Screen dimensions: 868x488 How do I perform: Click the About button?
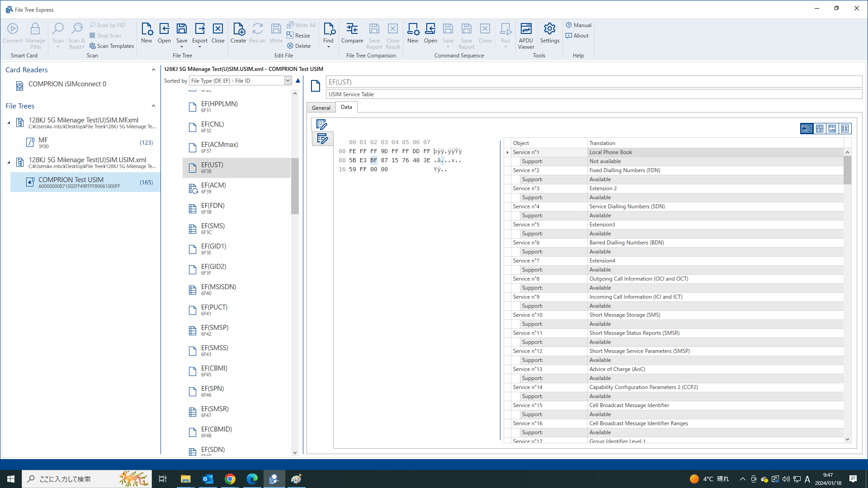coord(577,36)
